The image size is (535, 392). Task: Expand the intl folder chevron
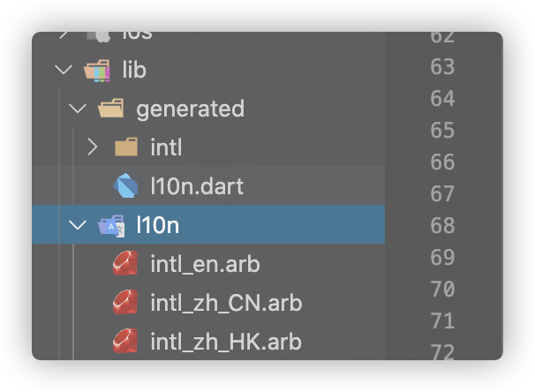click(x=92, y=147)
